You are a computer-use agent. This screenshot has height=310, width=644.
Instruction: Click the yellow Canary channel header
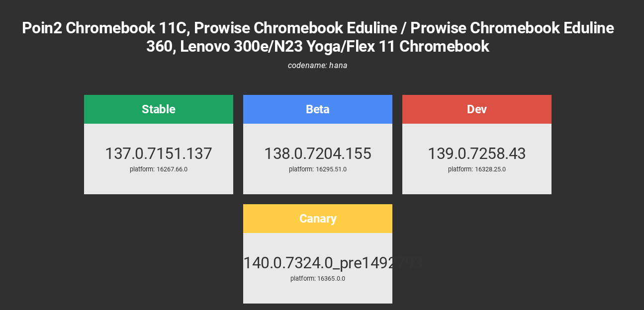[x=318, y=219]
